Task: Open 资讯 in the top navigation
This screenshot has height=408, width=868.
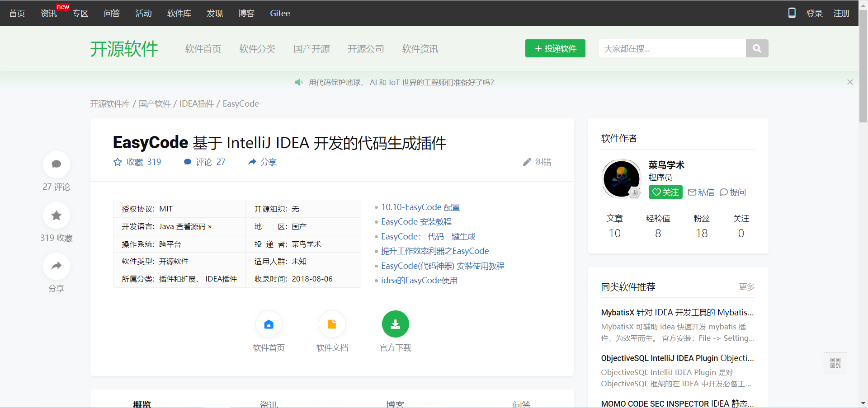Action: pos(49,13)
